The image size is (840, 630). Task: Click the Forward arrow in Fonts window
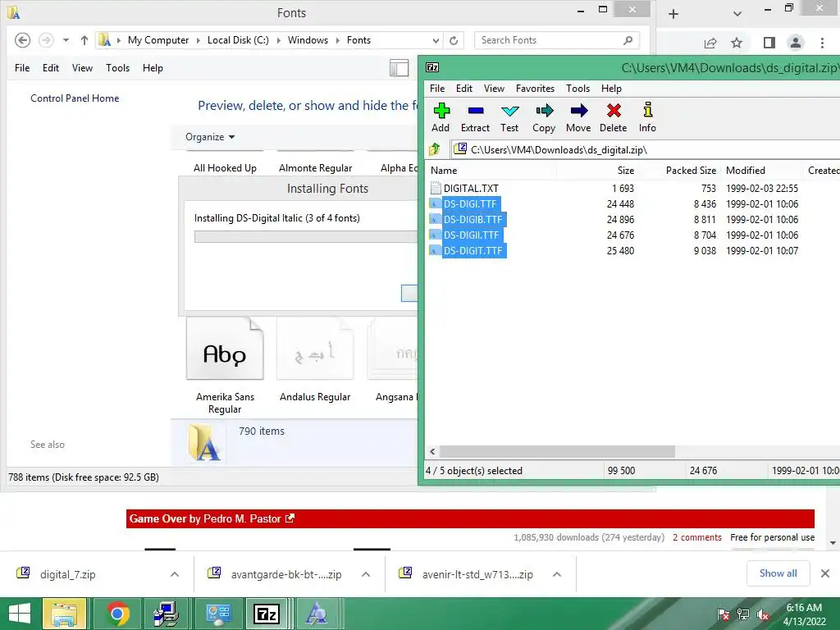46,40
